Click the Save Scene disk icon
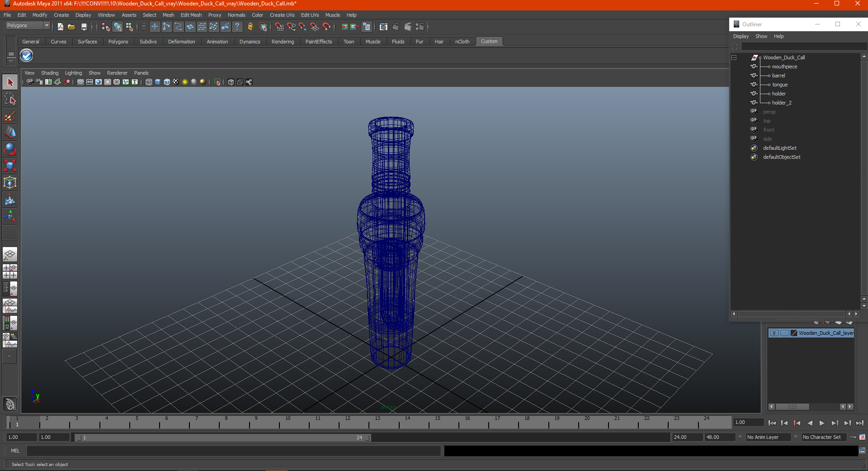 84,27
